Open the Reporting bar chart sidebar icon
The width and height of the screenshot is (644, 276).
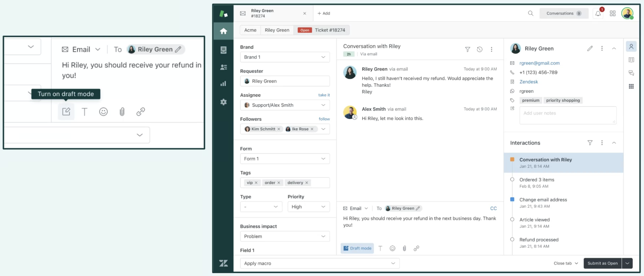[223, 84]
